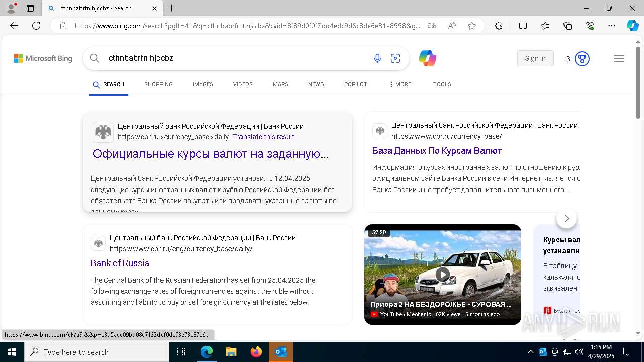The image size is (644, 362).
Task: Open visual search camera icon
Action: click(x=395, y=59)
